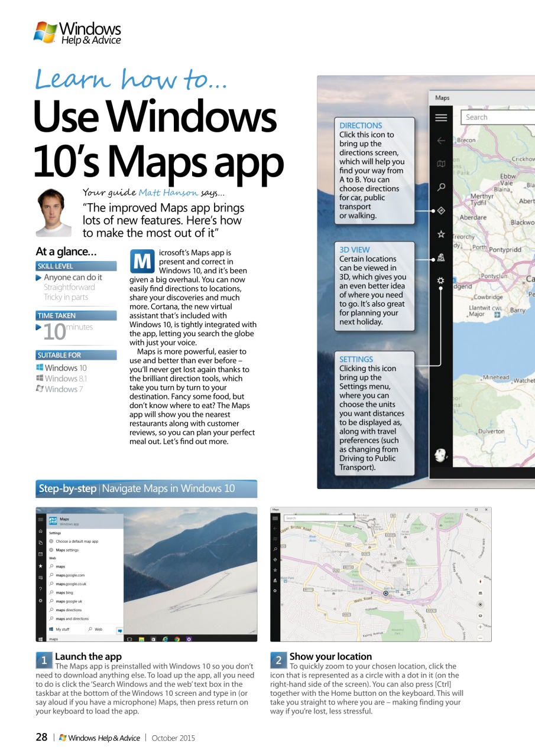Open settings gear in Cortana sidebar

pyautogui.click(x=40, y=601)
